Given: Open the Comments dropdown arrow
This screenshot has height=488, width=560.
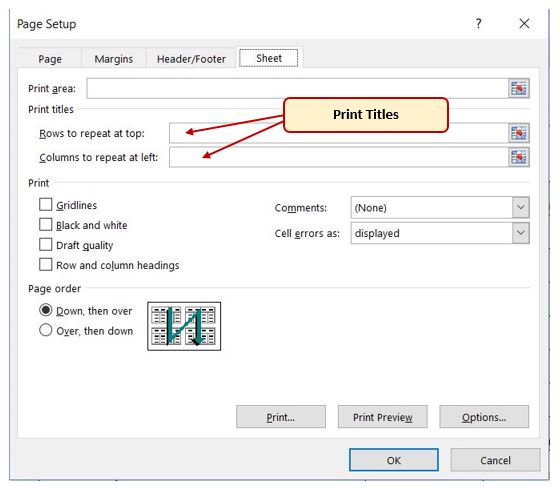Looking at the screenshot, I should pos(520,207).
